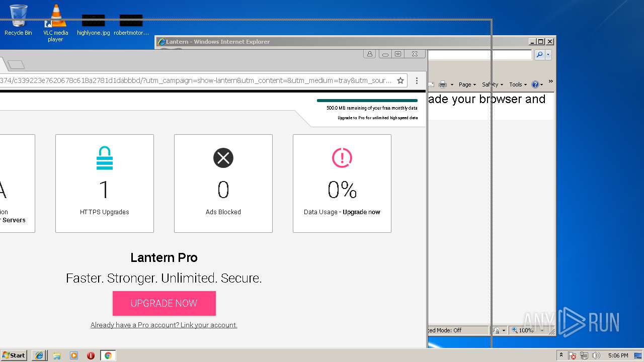
Task: Click Internet Explorer taskbar icon
Action: tap(39, 355)
